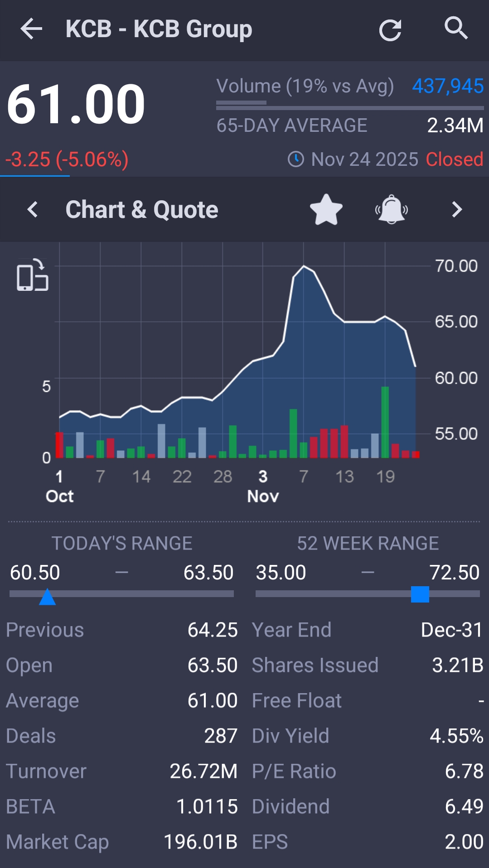This screenshot has height=868, width=489.
Task: Tap the price chart peak near Nov 7
Action: tap(304, 267)
